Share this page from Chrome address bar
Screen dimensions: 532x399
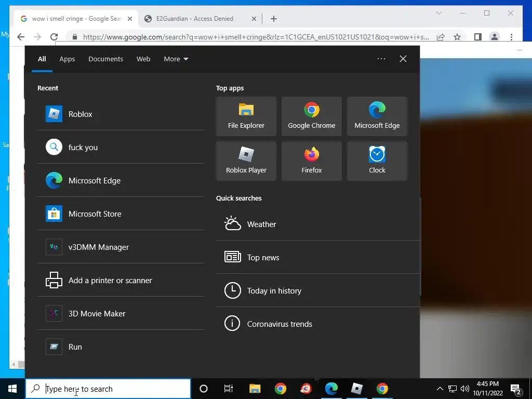[x=441, y=37]
